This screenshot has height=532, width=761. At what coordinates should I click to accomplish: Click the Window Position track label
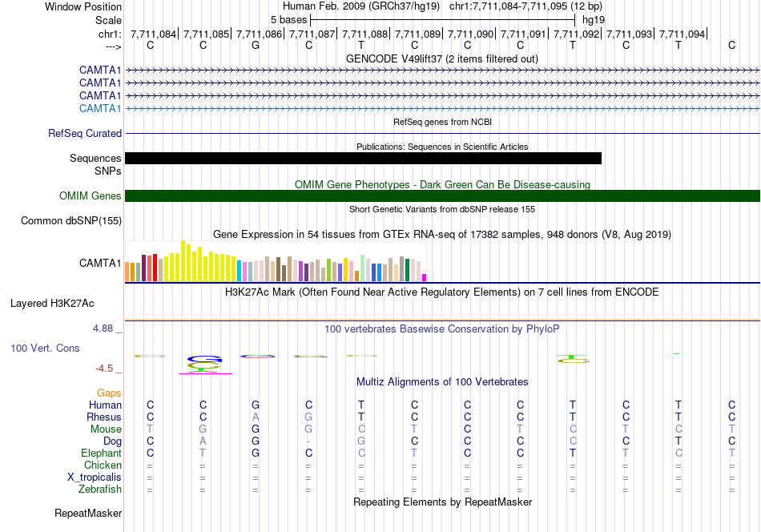[x=83, y=6]
